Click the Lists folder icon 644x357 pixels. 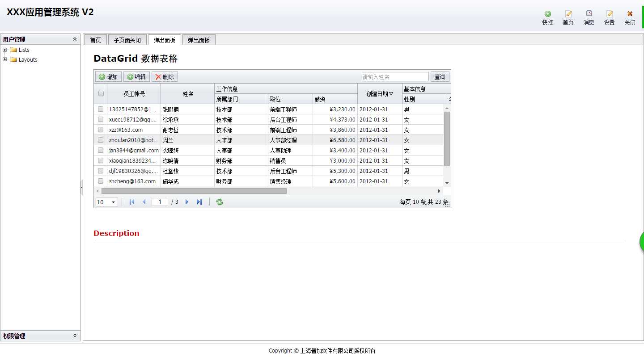13,50
